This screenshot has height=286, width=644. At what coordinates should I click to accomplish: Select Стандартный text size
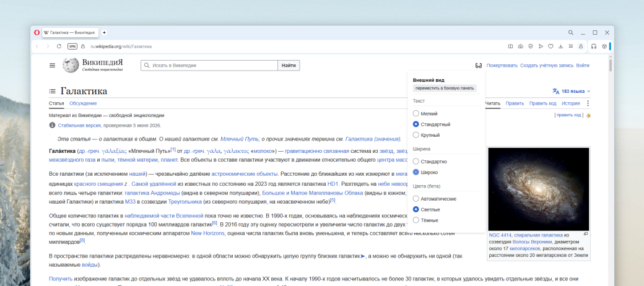[416, 124]
